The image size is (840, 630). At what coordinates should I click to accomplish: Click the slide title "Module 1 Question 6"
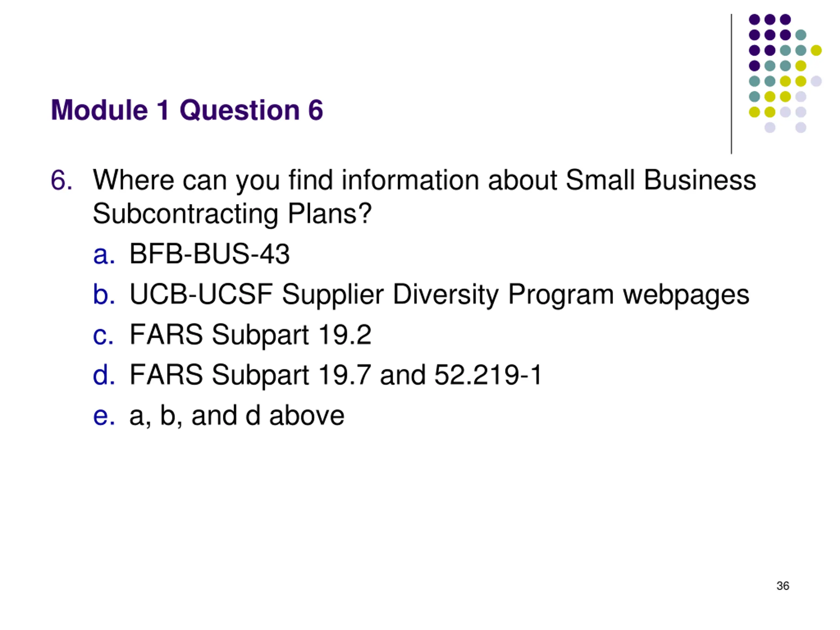pyautogui.click(x=187, y=110)
